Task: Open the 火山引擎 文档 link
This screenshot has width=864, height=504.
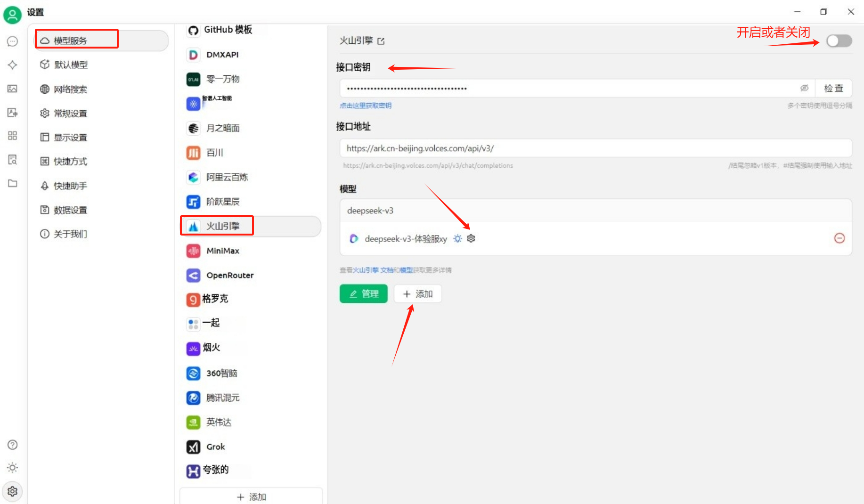Action: [x=373, y=270]
